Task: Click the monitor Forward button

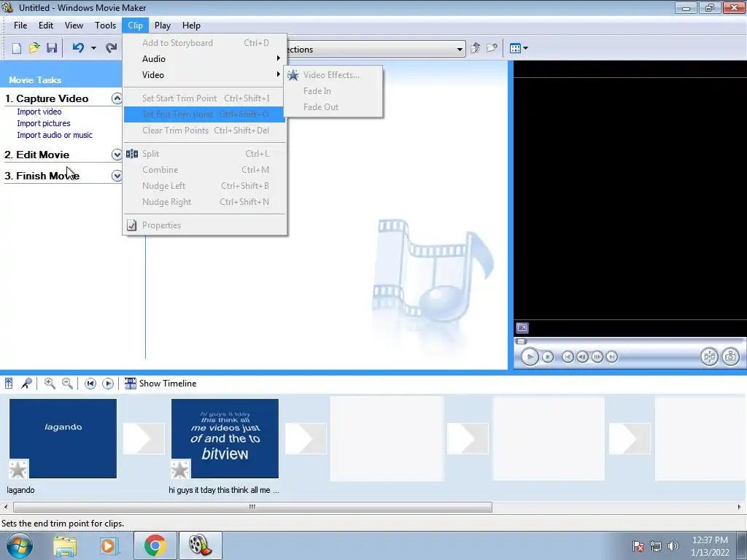Action: 612,357
